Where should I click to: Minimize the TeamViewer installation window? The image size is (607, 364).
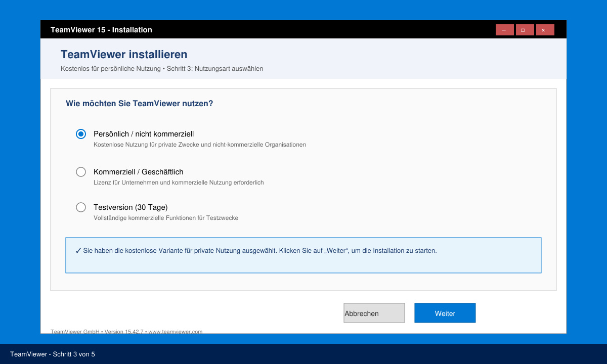[x=505, y=30]
